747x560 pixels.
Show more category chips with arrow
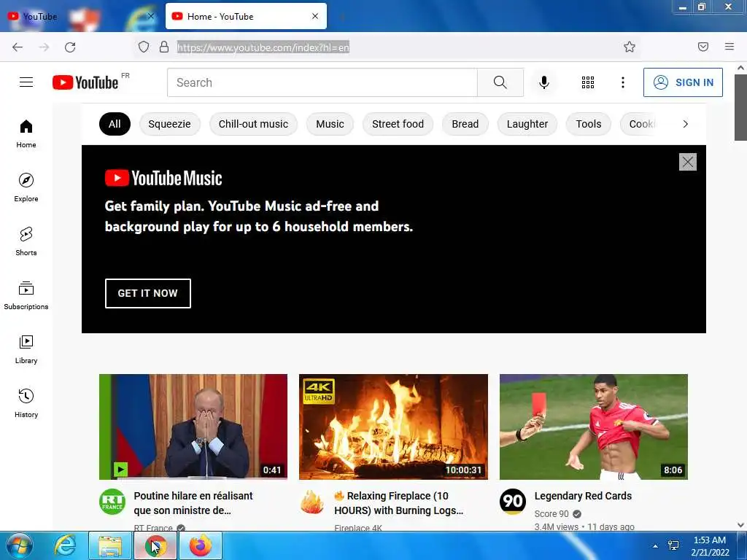(x=685, y=124)
